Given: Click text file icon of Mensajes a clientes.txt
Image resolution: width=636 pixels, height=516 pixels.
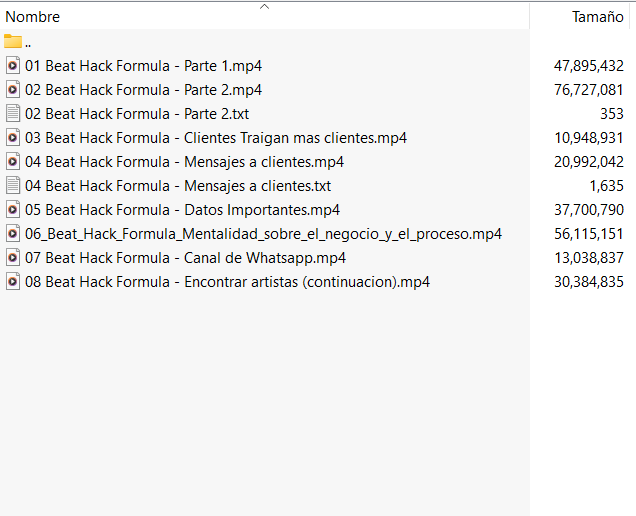Looking at the screenshot, I should [x=13, y=186].
